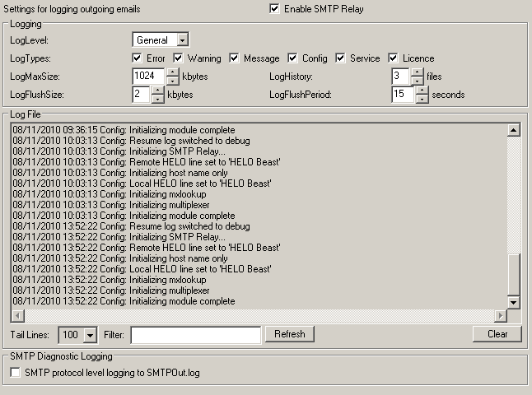Screen dimensions: 532x395
Task: Toggle the Warning log type checkbox
Action: click(x=179, y=58)
